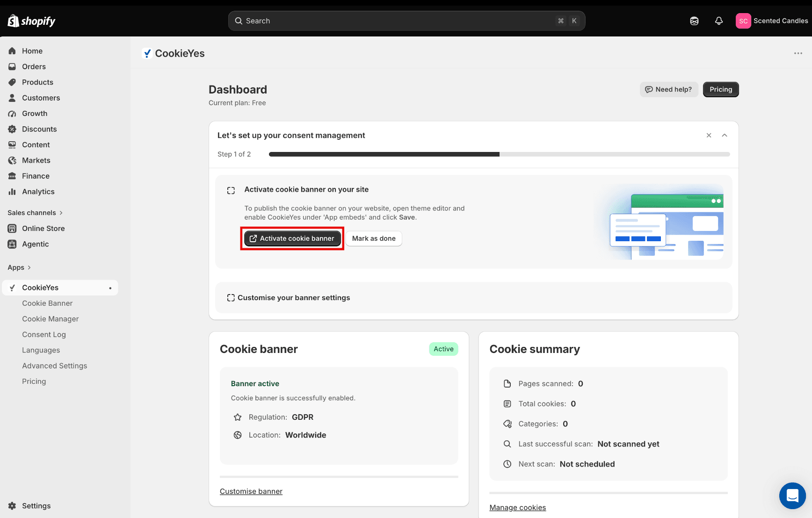Click the green Active status badge
The width and height of the screenshot is (812, 518).
(x=443, y=349)
